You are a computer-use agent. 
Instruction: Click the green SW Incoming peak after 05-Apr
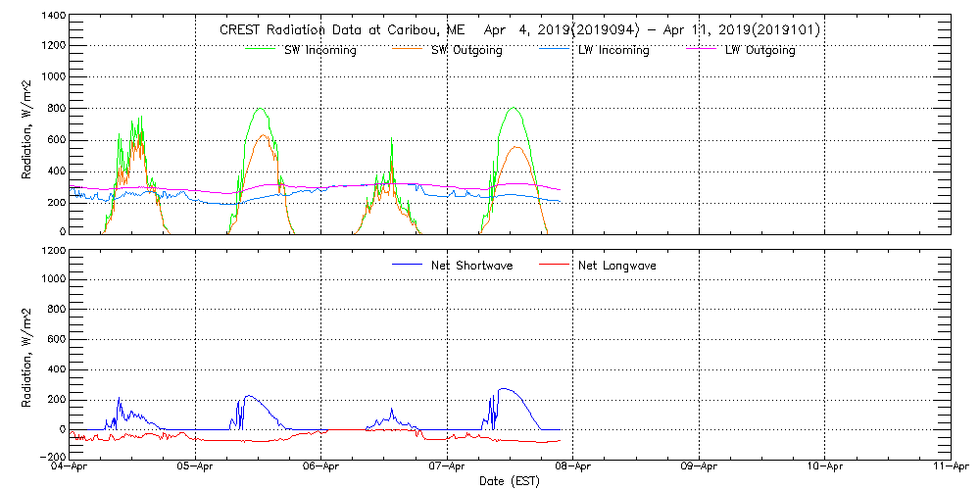coord(260,108)
